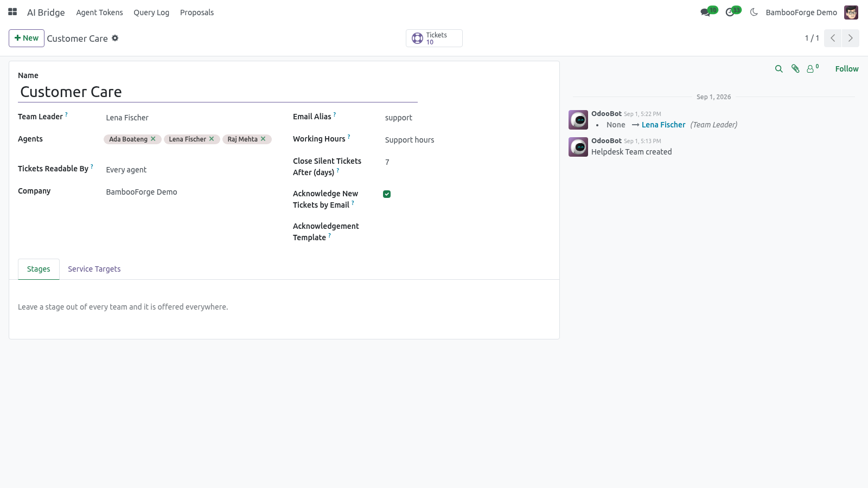Toggle dark mode moon icon
868x488 pixels.
[754, 12]
